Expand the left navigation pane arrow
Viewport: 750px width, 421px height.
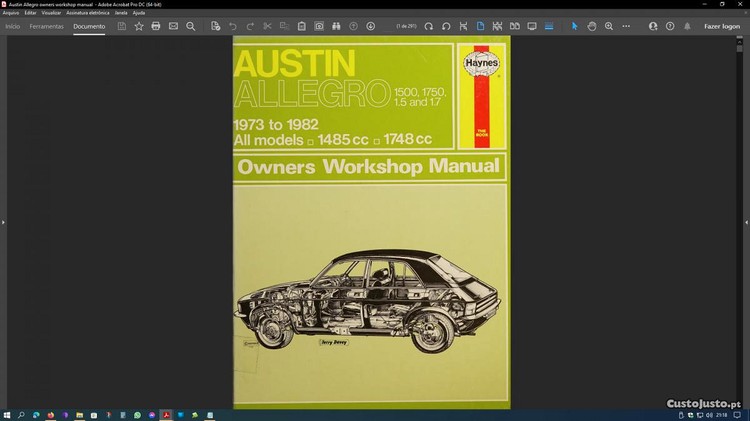point(3,222)
